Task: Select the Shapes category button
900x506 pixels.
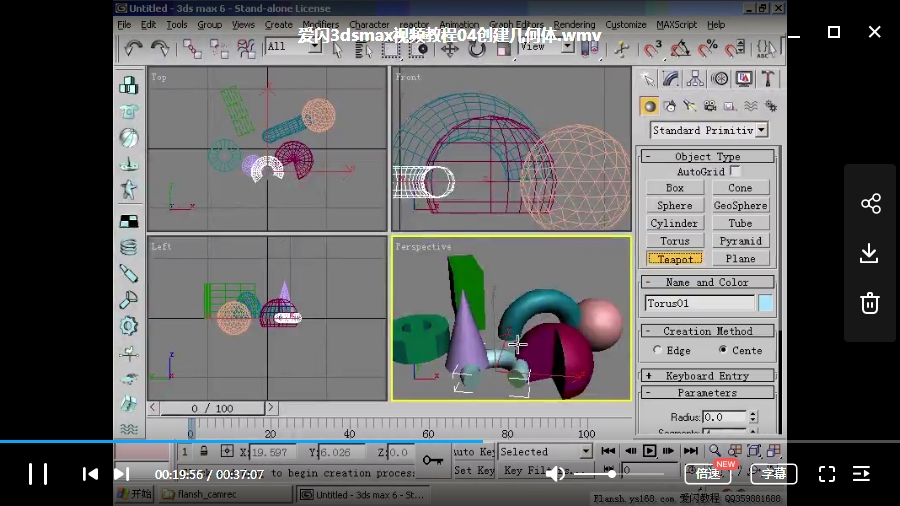Action: point(670,106)
